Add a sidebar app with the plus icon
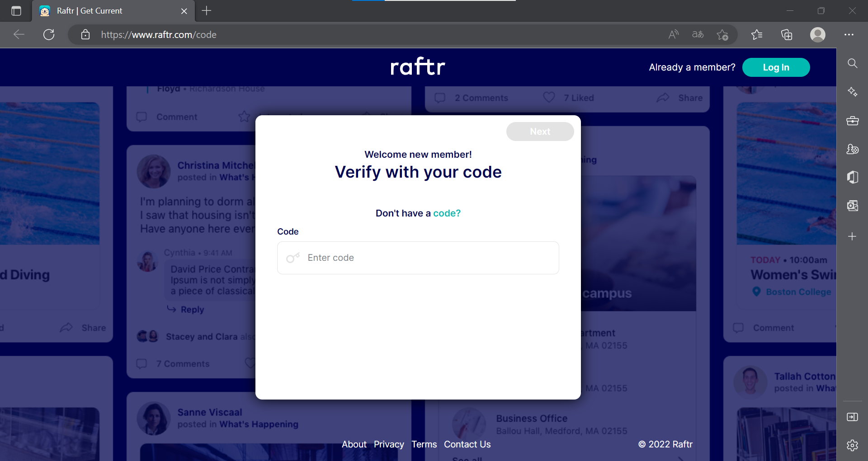This screenshot has height=461, width=868. tap(852, 236)
